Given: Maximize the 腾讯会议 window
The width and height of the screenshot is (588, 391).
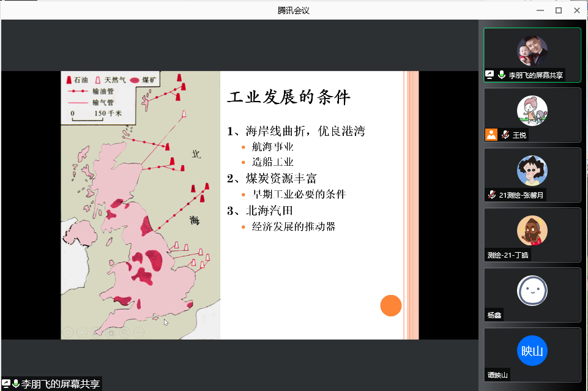Looking at the screenshot, I should 558,10.
